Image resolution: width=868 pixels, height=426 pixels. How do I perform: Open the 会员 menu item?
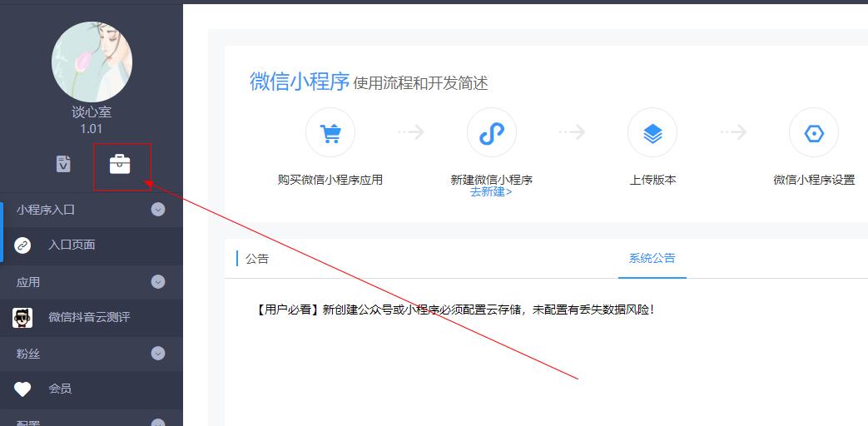tap(92, 389)
